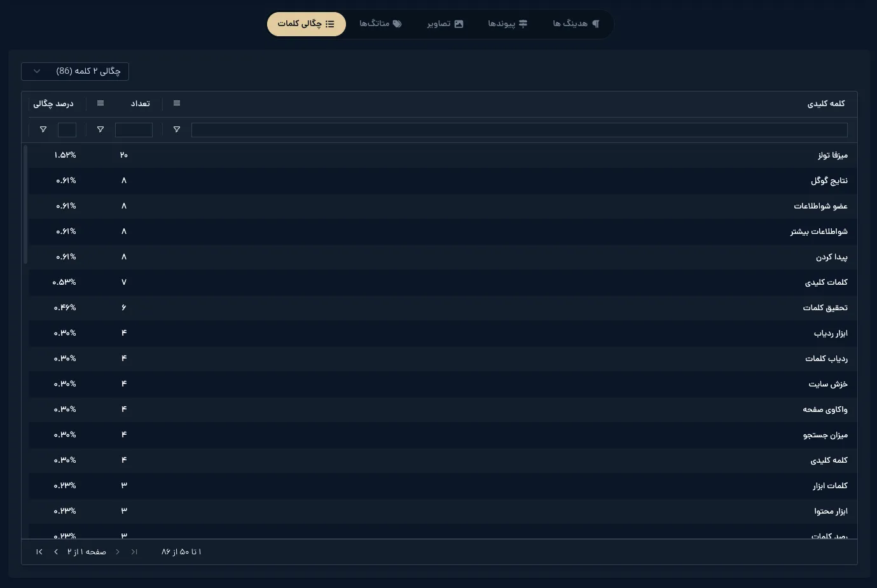Click the 0.53% density value
The width and height of the screenshot is (877, 588).
(64, 282)
